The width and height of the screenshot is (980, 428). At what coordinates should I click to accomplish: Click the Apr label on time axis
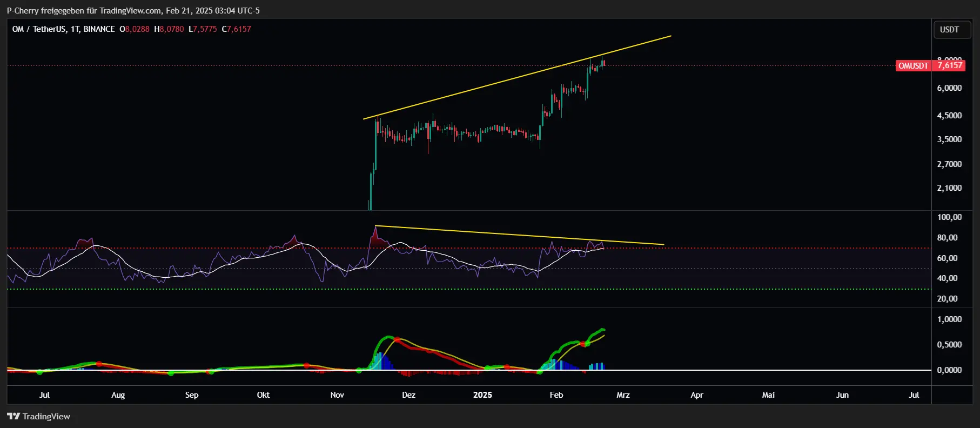[x=697, y=395]
